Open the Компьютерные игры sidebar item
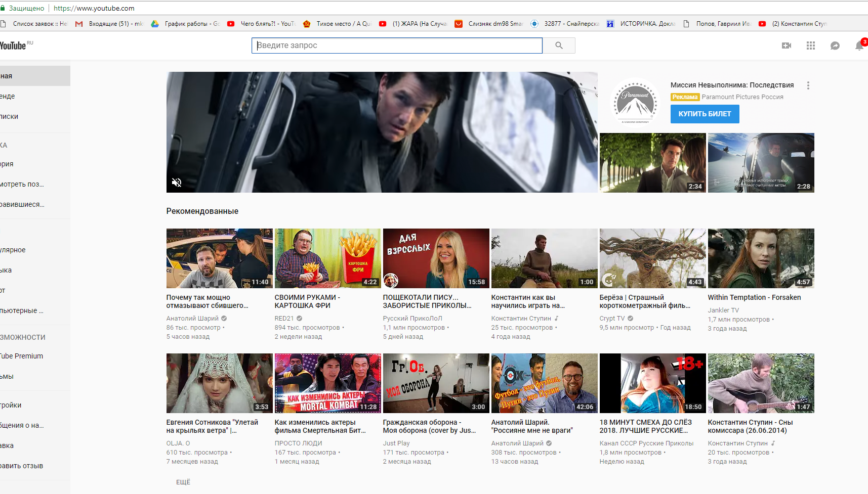The height and width of the screenshot is (494, 868). (x=35, y=310)
